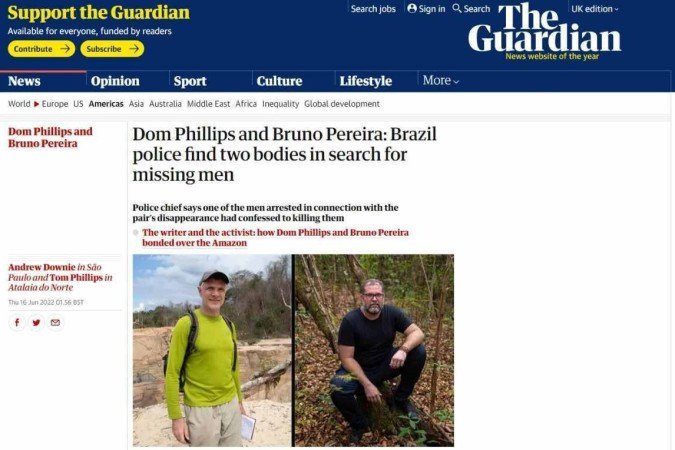
Task: Go to the Sport section
Action: (190, 81)
